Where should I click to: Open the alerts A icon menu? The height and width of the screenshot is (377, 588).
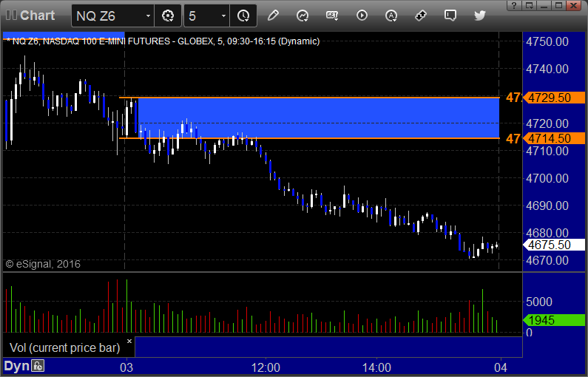click(391, 16)
